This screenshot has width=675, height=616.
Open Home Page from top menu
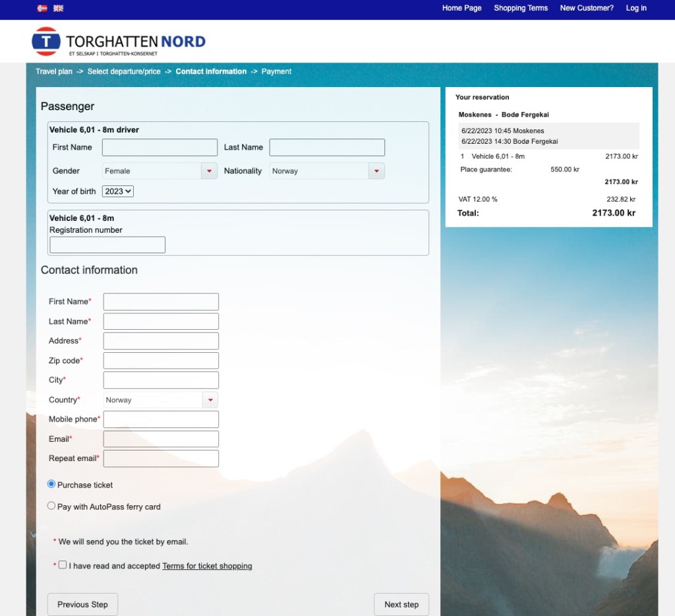pos(461,8)
